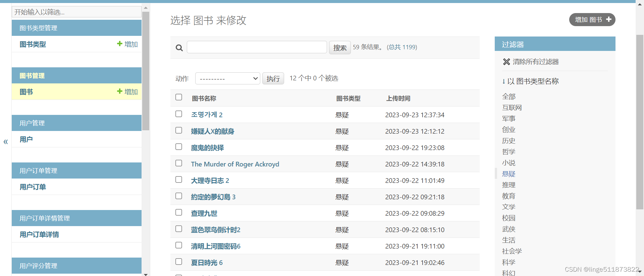Open the 动作 action dropdown
Screen dimensions: 644x276
click(227, 78)
